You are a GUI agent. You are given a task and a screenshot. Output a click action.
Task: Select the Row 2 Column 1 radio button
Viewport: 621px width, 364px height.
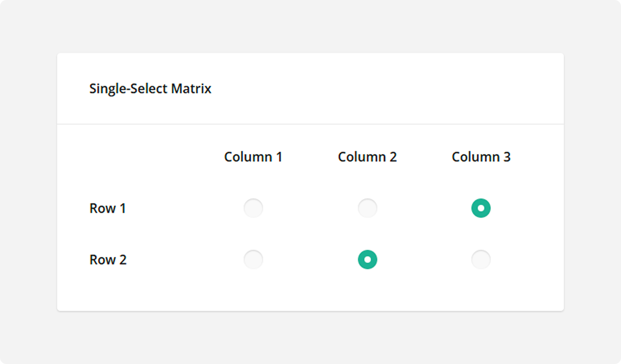[253, 260]
